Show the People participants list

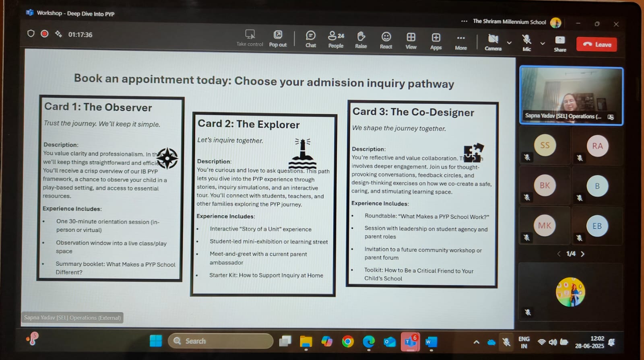click(x=336, y=39)
